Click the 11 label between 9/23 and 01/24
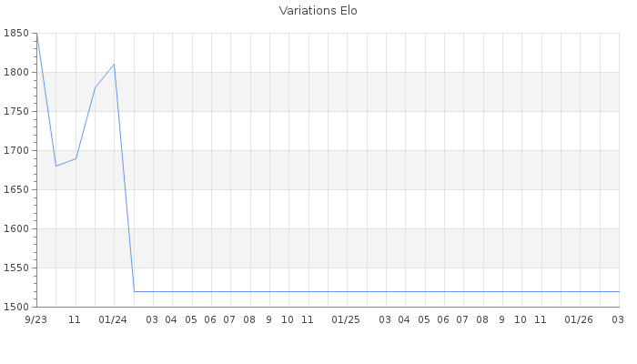The image size is (637, 364). [x=75, y=320]
